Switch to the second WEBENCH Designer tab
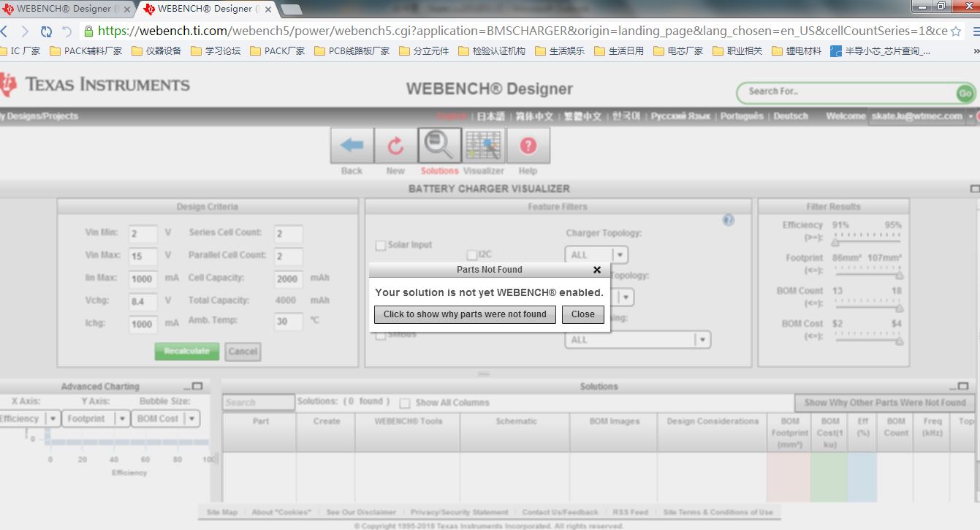980x530 pixels. click(206, 9)
